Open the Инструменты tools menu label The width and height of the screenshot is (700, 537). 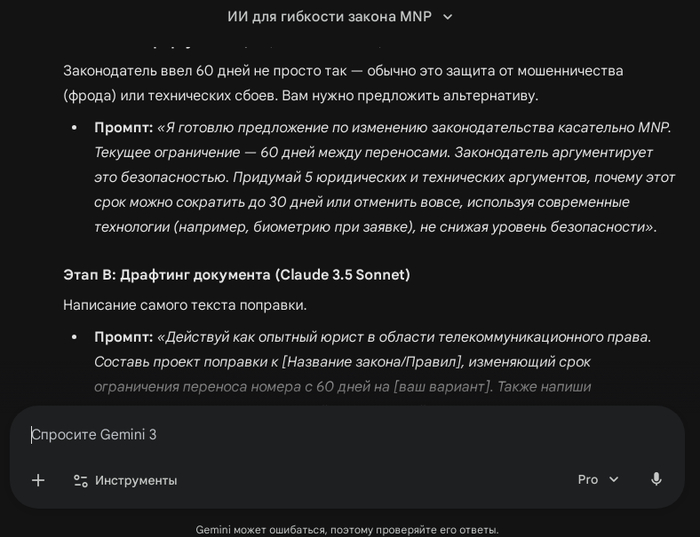coord(136,480)
